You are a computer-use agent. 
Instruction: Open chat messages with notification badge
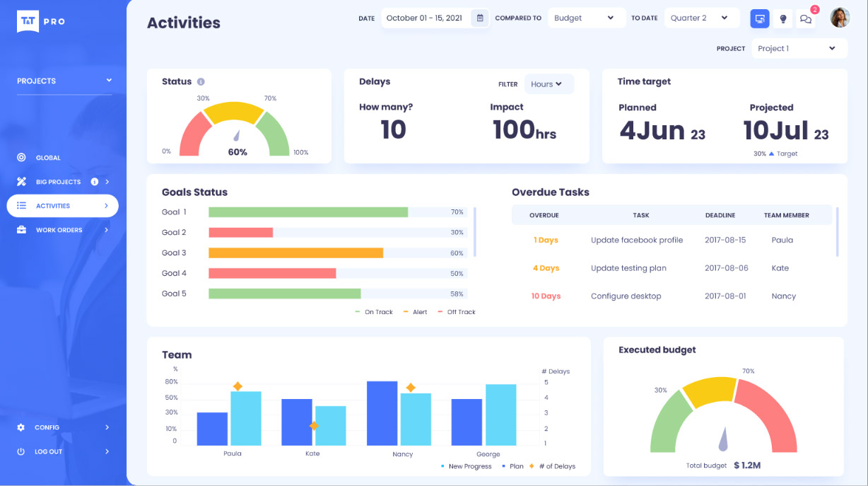click(x=805, y=19)
